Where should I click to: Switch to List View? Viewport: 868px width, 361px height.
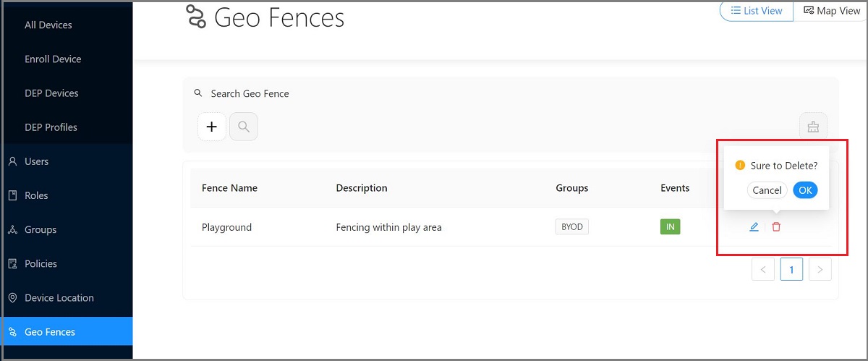[757, 11]
